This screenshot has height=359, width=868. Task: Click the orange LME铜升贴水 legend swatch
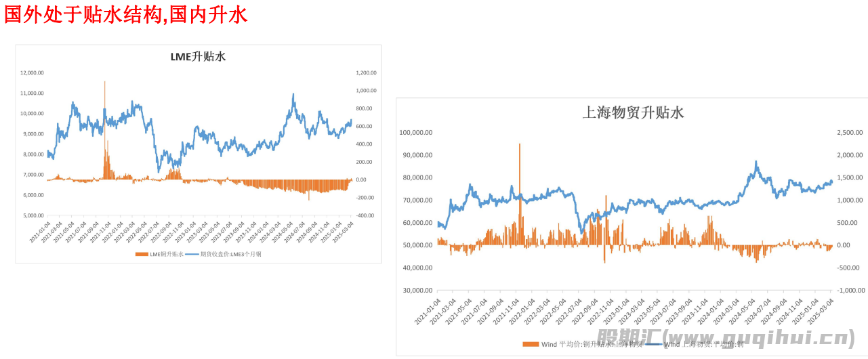pyautogui.click(x=142, y=254)
